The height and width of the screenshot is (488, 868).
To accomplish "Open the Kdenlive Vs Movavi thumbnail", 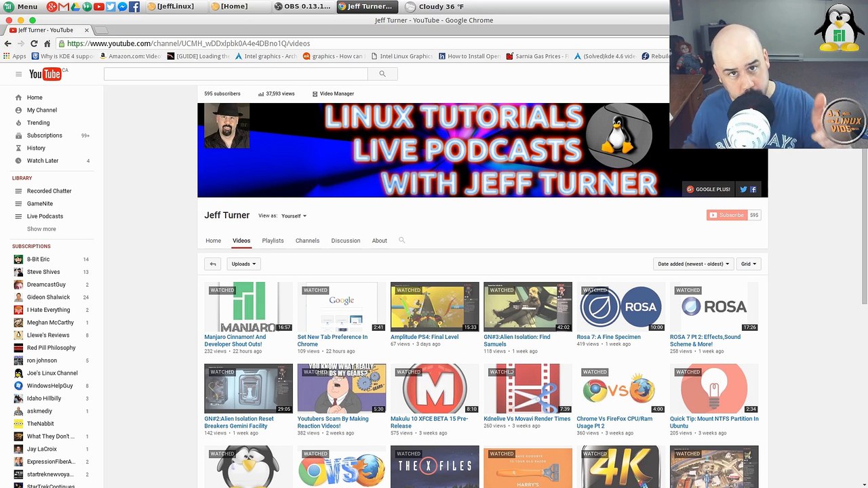I will click(x=528, y=389).
